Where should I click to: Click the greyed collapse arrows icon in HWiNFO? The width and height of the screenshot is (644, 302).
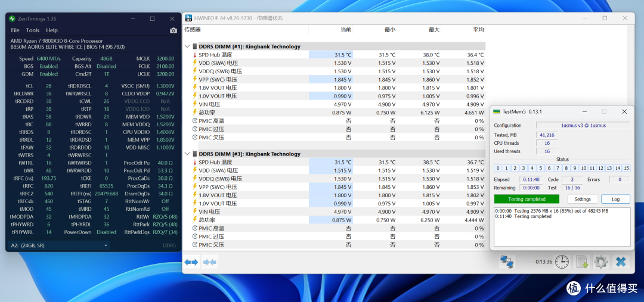click(x=209, y=261)
